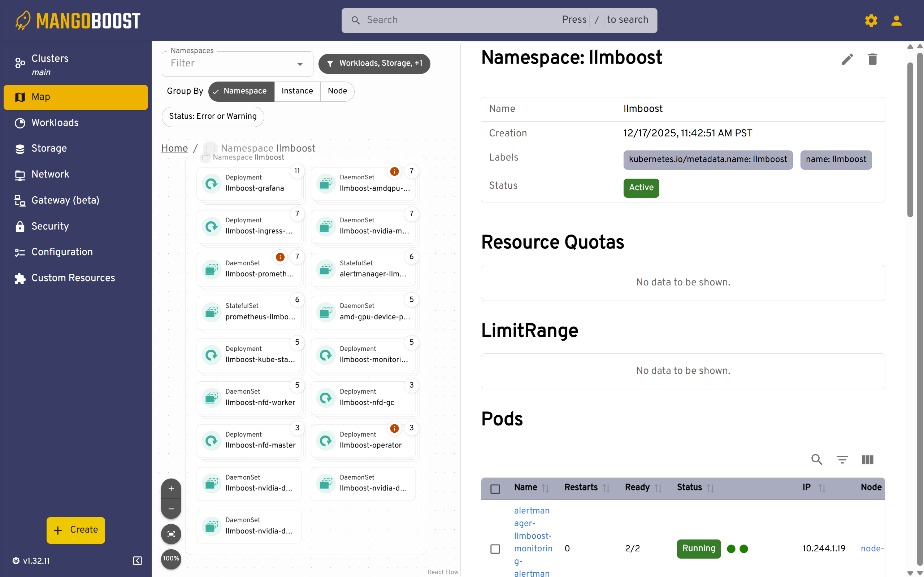Open the Workloads, Storage, +1 filter dropdown
The height and width of the screenshot is (577, 924).
click(374, 64)
